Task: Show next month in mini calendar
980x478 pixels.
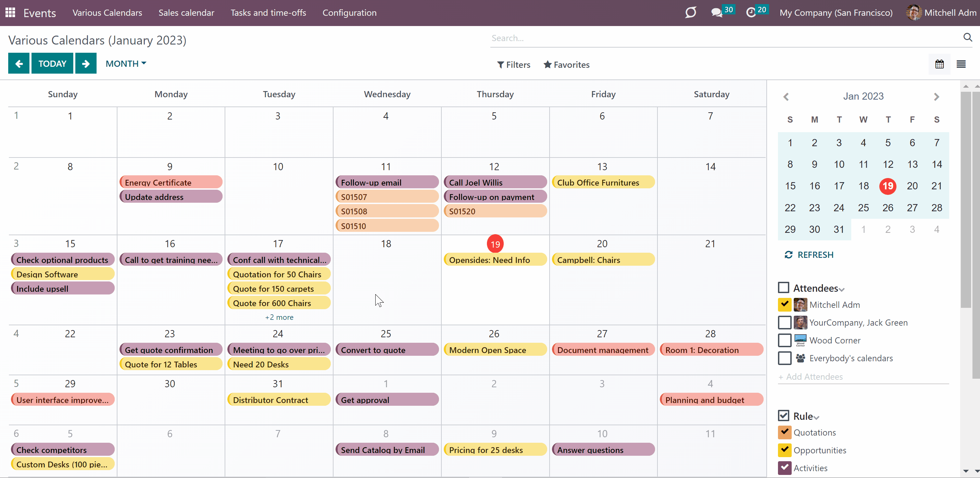Action: tap(936, 97)
